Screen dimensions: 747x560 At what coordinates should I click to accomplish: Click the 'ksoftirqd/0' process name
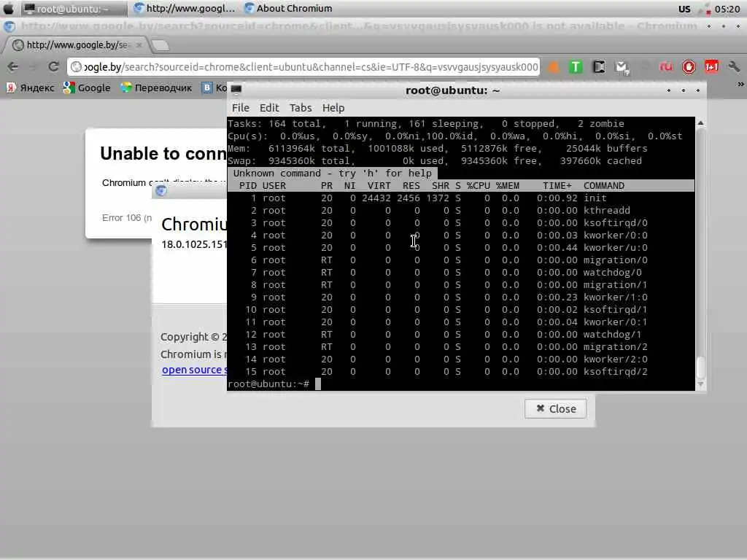(x=616, y=223)
